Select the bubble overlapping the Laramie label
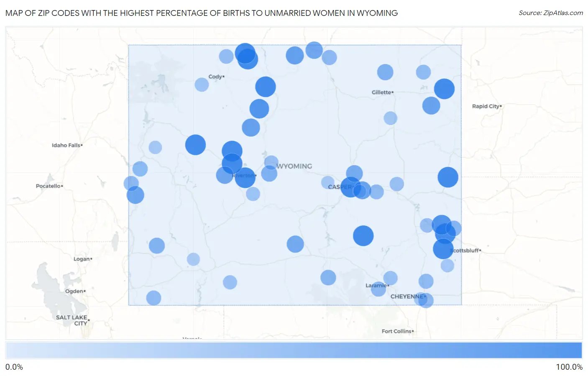 click(x=378, y=289)
